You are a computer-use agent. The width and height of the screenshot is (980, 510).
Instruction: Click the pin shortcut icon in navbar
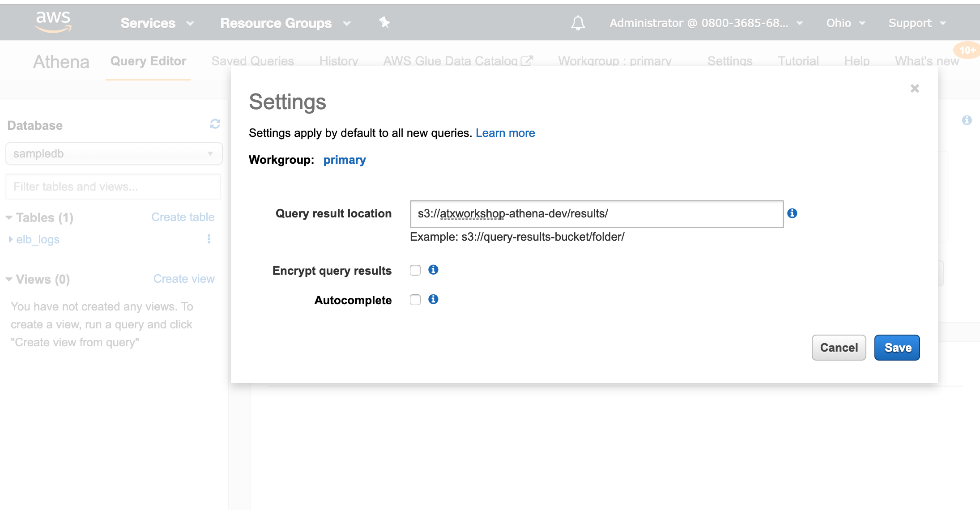point(384,22)
